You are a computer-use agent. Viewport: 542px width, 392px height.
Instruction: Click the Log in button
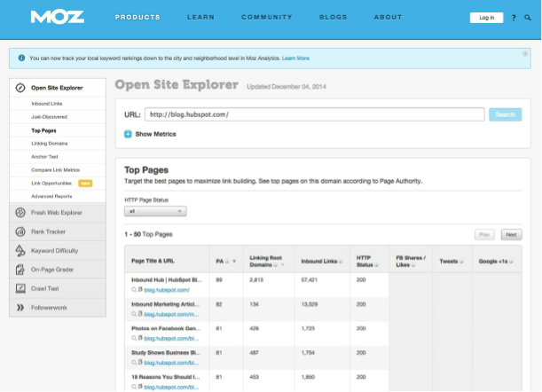click(x=486, y=18)
